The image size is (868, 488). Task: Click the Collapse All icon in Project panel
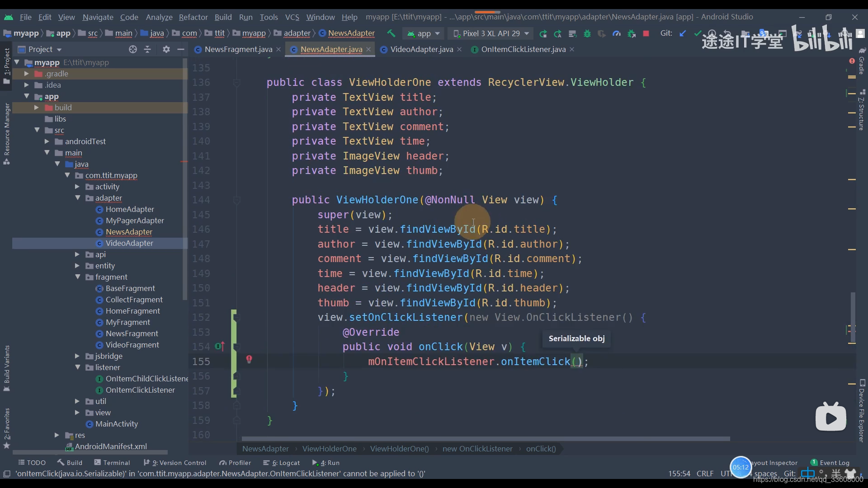(147, 49)
